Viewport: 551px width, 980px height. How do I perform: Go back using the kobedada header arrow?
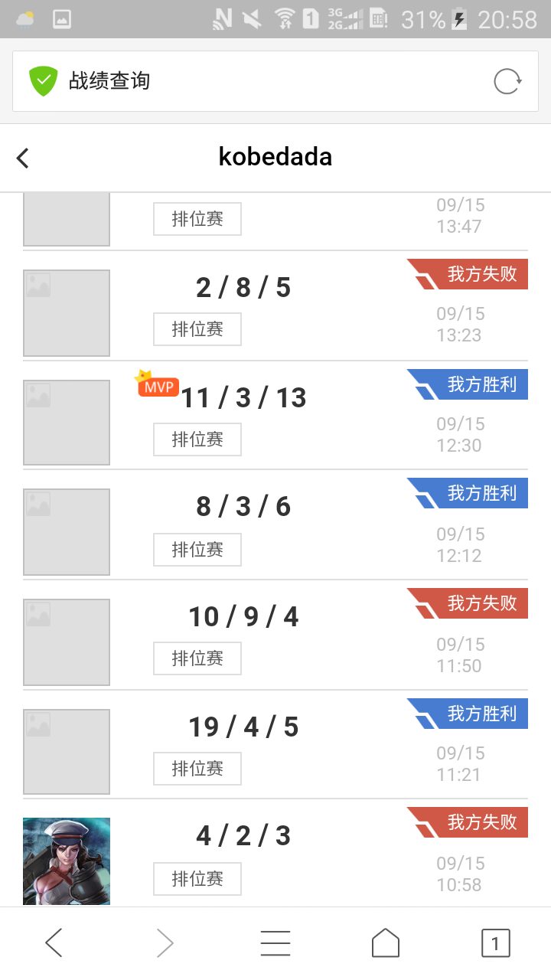[22, 158]
